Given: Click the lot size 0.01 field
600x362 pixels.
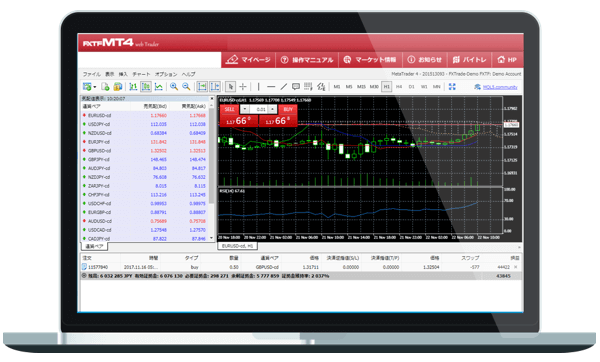Looking at the screenshot, I should 259,109.
